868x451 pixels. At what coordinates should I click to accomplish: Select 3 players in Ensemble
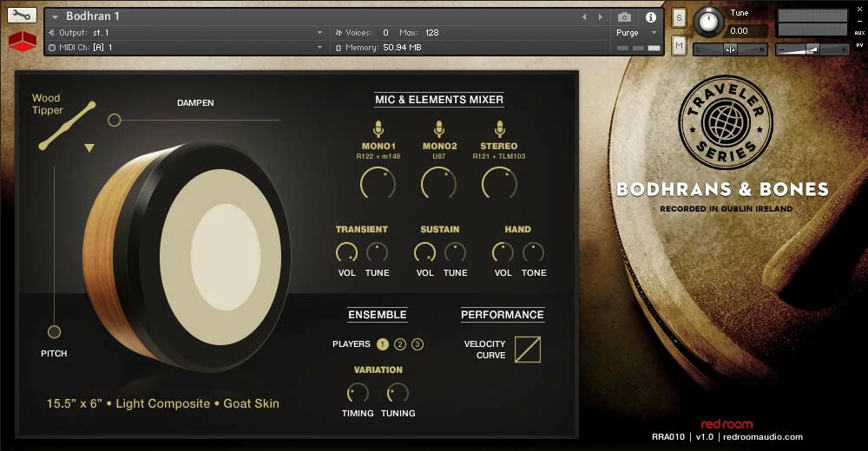[418, 344]
